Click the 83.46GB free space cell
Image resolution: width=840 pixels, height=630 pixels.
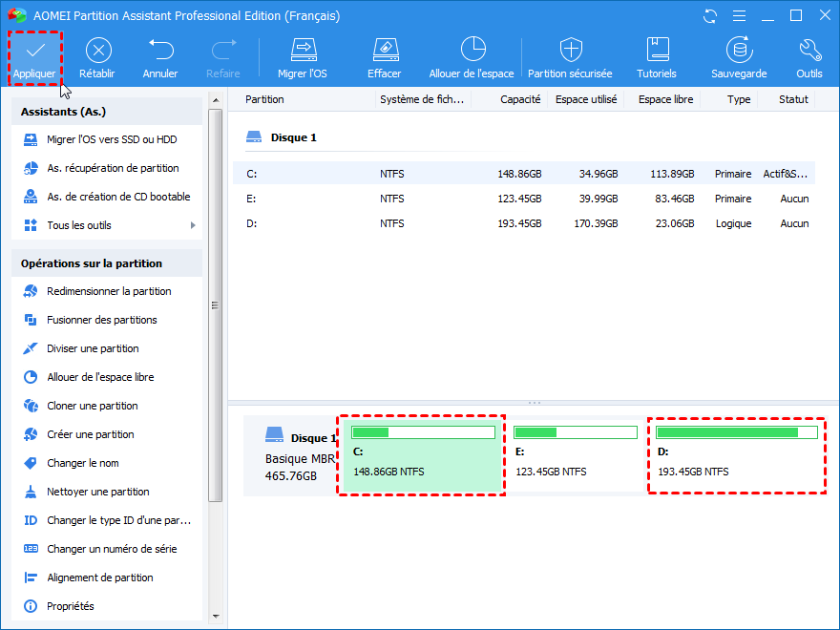click(x=675, y=199)
